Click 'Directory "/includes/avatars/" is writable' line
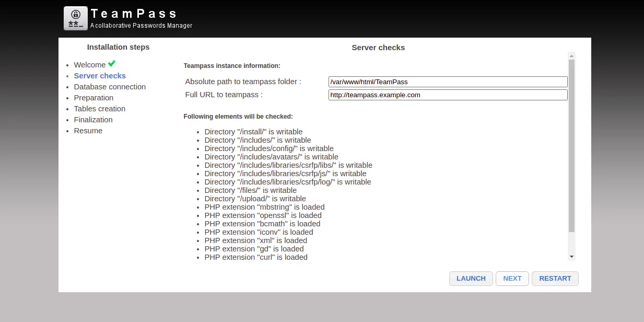This screenshot has width=644, height=322. point(272,157)
